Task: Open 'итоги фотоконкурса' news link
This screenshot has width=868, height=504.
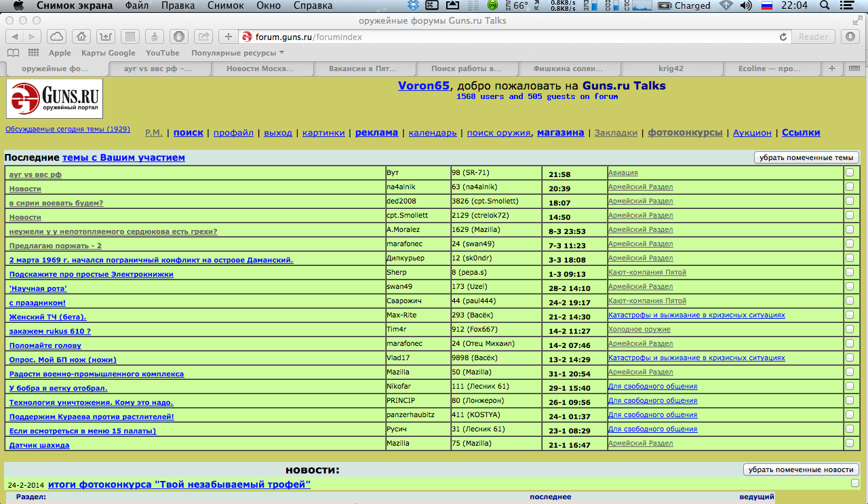Action: pyautogui.click(x=179, y=484)
